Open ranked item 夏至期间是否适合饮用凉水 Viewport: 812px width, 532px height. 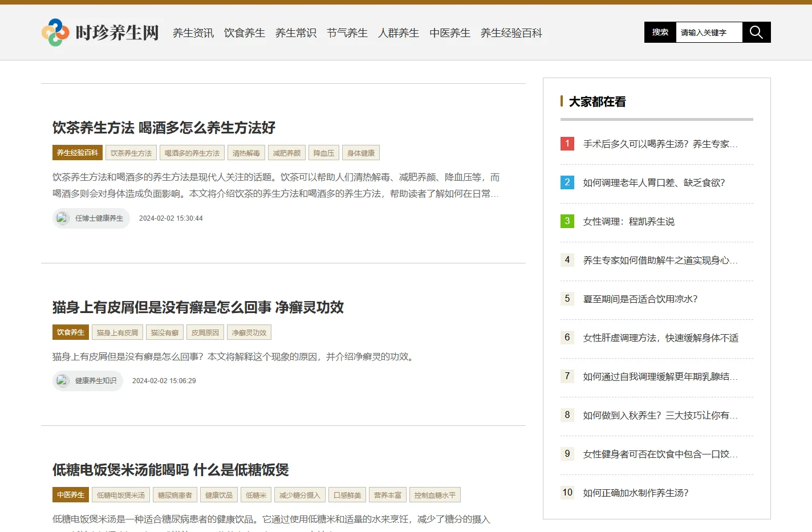click(x=640, y=299)
